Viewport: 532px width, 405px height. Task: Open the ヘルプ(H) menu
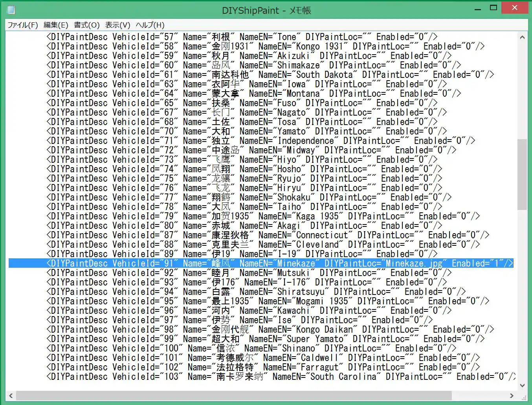pyautogui.click(x=150, y=25)
